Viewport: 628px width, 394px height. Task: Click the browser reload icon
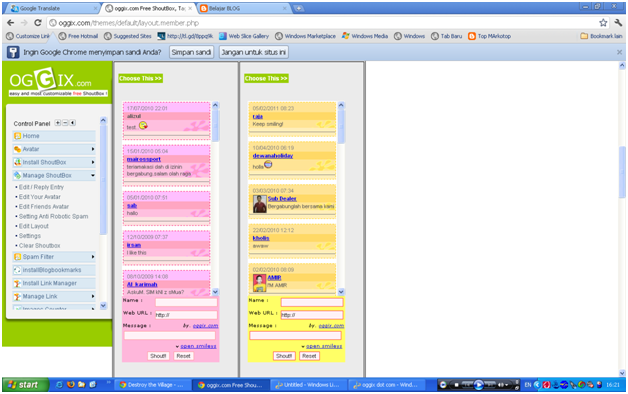coord(38,23)
